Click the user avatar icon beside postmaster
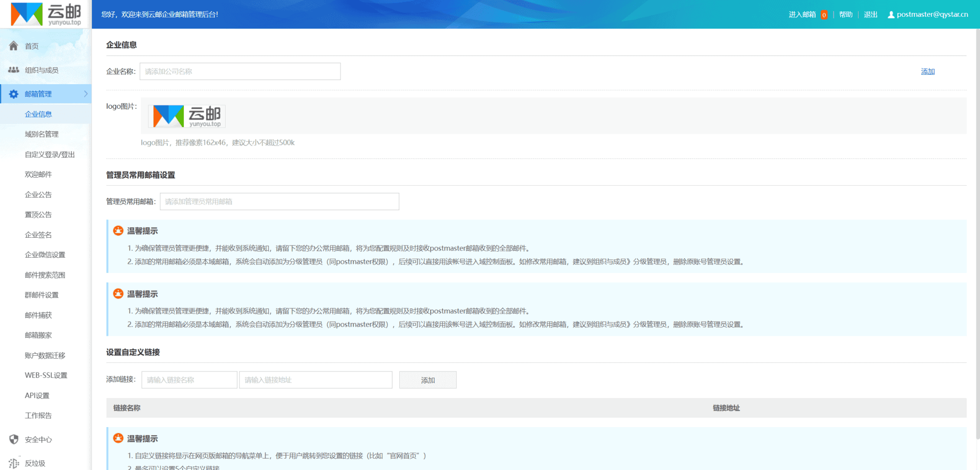This screenshot has width=980, height=470. pos(891,15)
